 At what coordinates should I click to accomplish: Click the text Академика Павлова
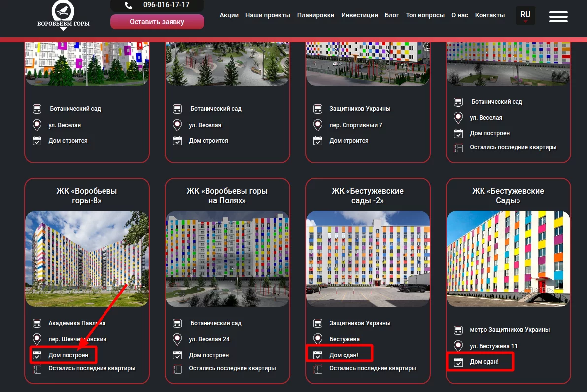point(77,323)
